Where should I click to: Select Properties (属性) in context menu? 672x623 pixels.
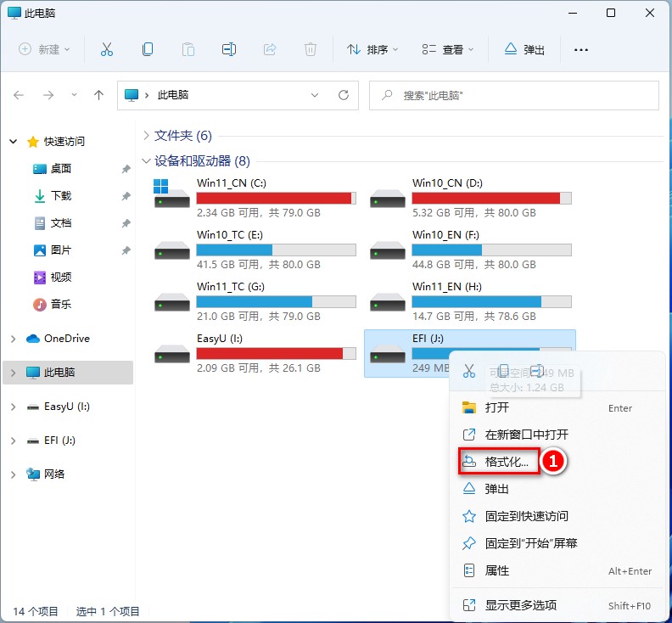[497, 570]
